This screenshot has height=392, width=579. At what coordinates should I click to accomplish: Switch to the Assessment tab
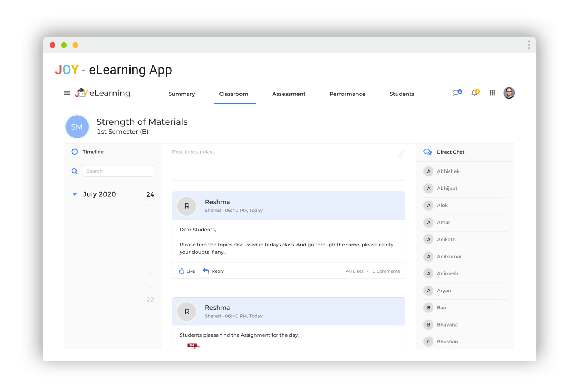[288, 94]
